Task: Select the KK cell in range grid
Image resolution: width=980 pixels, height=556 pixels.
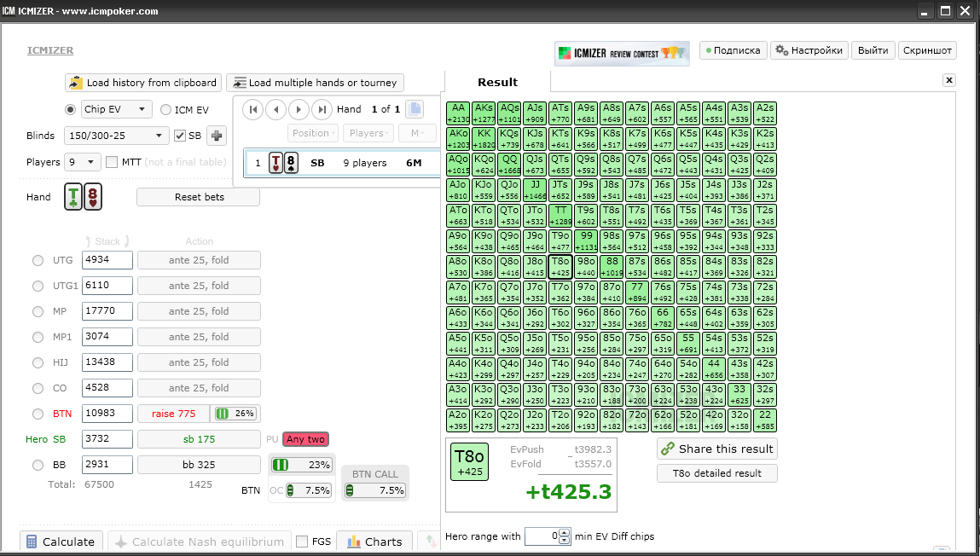Action: pos(484,139)
